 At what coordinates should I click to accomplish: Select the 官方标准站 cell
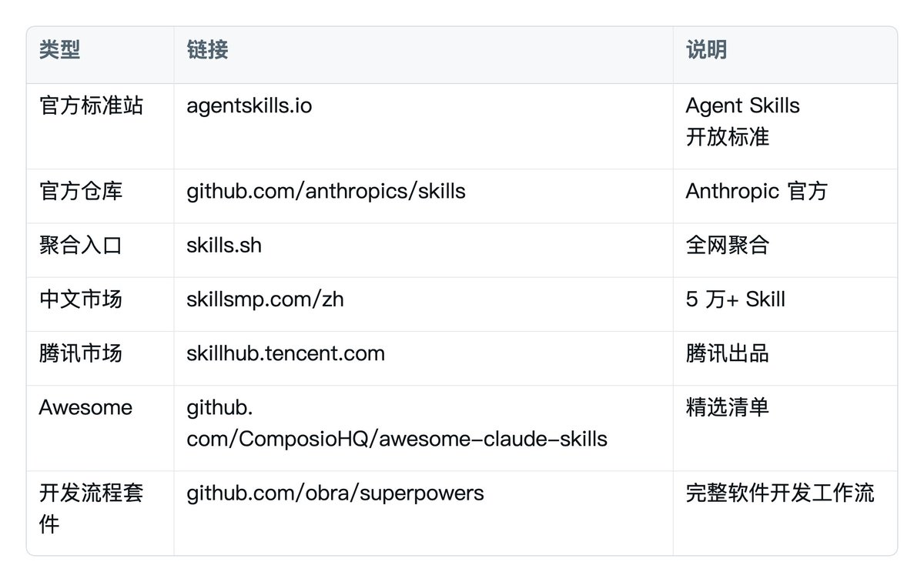[x=91, y=105]
